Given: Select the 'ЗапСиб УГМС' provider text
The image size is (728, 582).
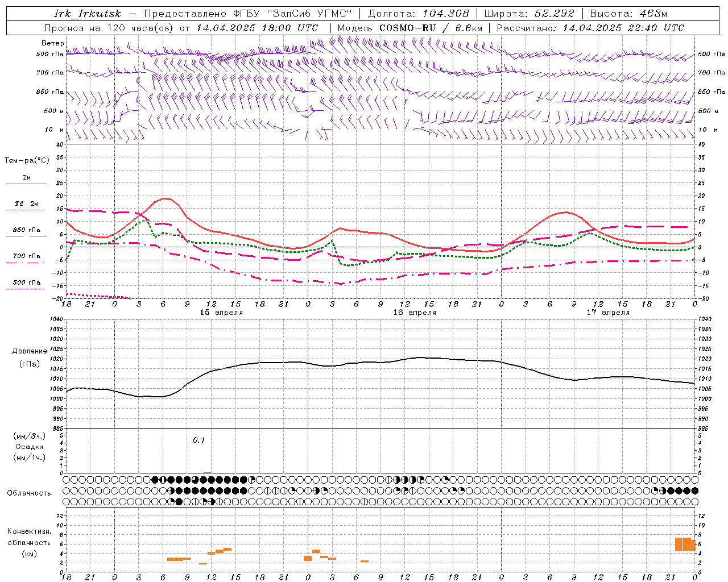Looking at the screenshot, I should (x=309, y=14).
